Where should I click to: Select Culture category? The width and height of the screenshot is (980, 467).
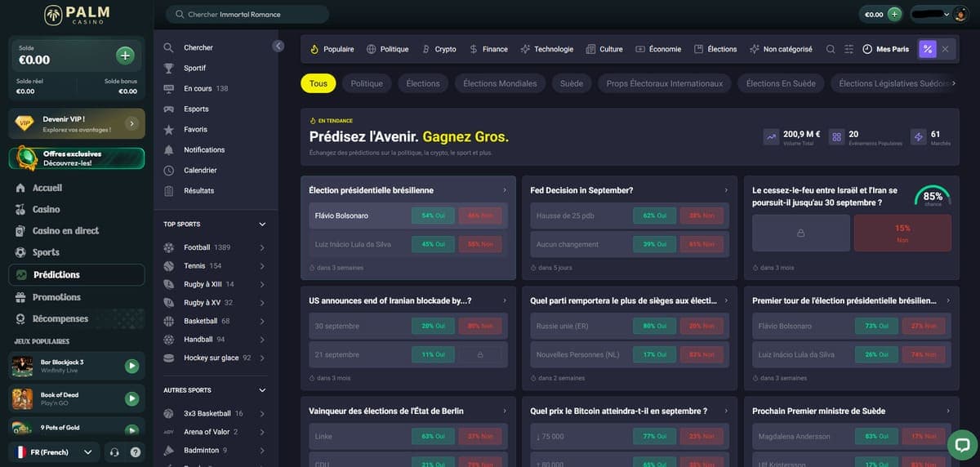tap(604, 49)
